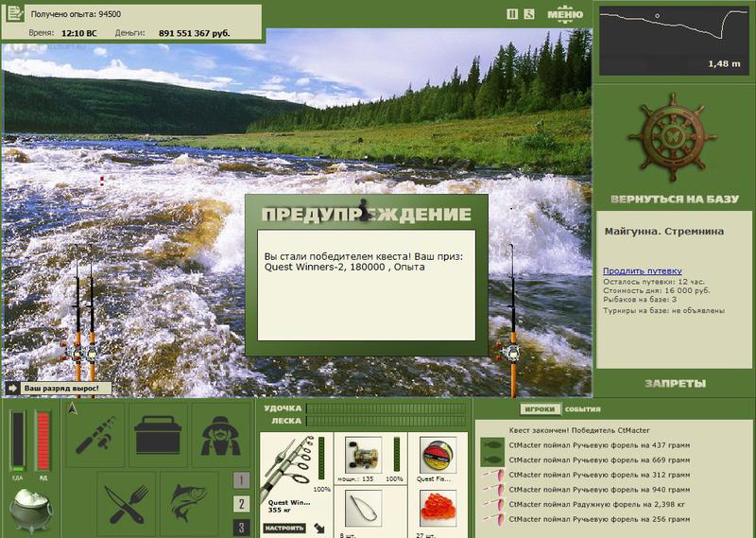Open the fishing rod tackle icon
Screen dimensions: 756x538
(95, 435)
